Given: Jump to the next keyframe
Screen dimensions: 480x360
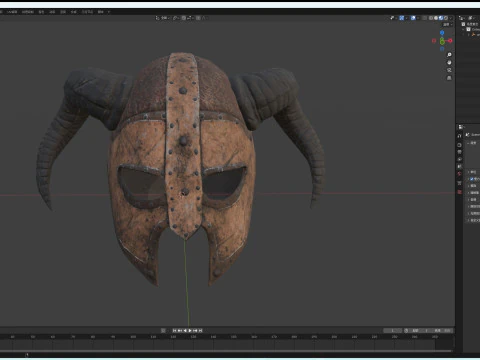Looking at the screenshot, I should click(195, 331).
